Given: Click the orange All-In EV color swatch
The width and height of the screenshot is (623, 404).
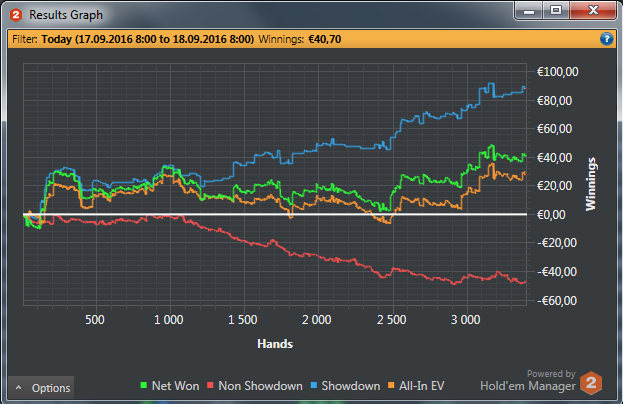Looking at the screenshot, I should pos(391,385).
